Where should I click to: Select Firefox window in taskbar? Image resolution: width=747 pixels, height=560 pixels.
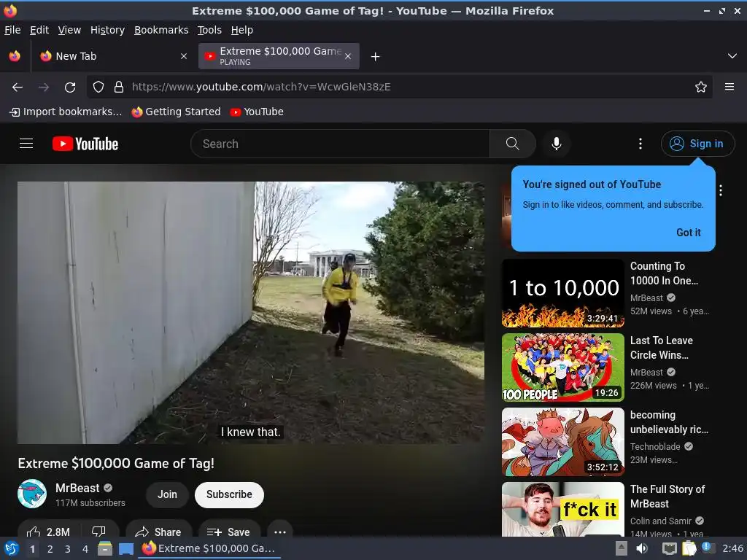[209, 548]
